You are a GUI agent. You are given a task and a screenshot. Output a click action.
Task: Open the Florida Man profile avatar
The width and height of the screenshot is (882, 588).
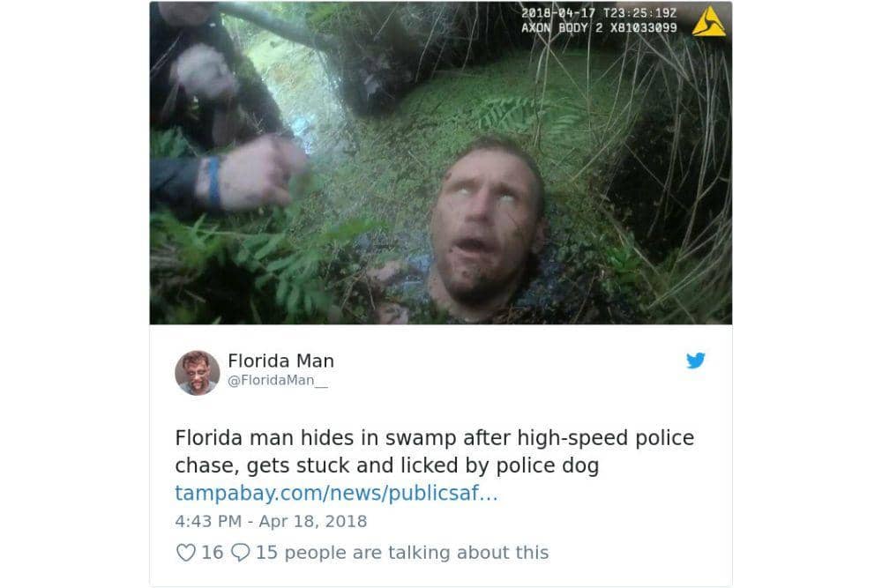click(197, 373)
